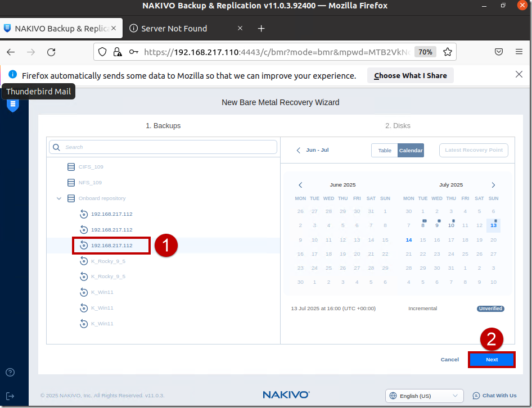The width and height of the screenshot is (532, 408).
Task: Select the NFS_109 repository
Action: pos(90,183)
